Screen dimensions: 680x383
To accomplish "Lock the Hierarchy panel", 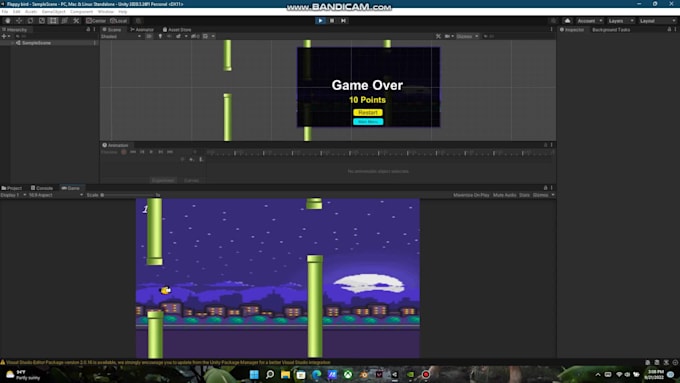I will pyautogui.click(x=88, y=29).
